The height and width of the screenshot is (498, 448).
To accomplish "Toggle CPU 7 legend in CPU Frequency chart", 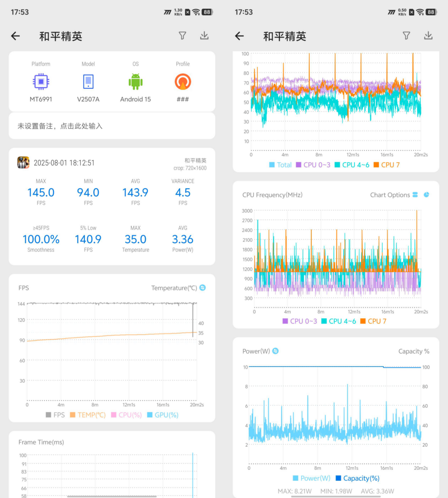I will click(x=373, y=321).
